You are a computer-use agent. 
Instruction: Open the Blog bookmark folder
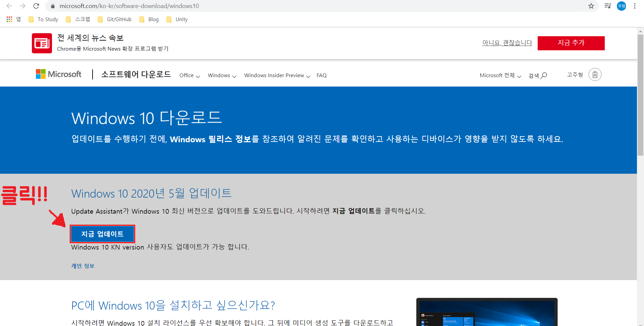(149, 19)
